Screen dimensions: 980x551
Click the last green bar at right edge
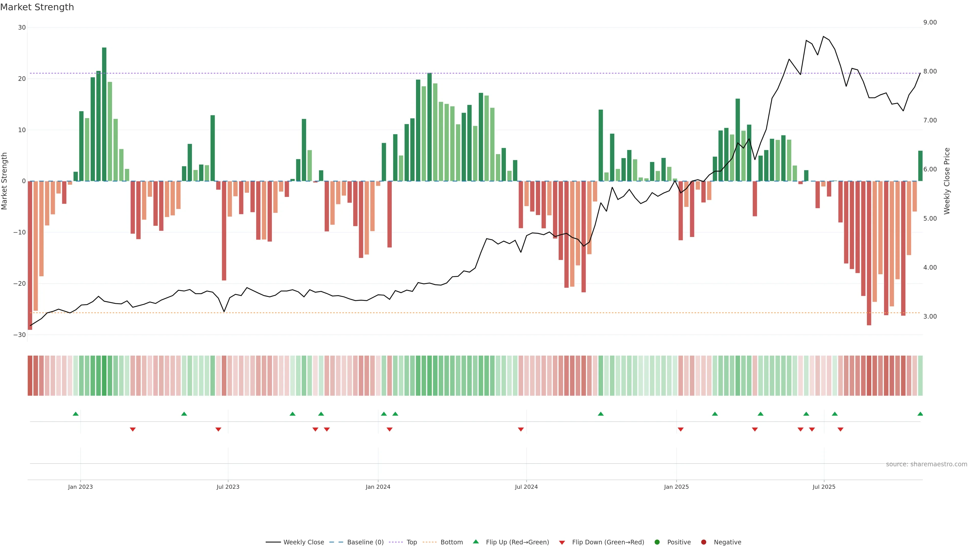tap(920, 166)
